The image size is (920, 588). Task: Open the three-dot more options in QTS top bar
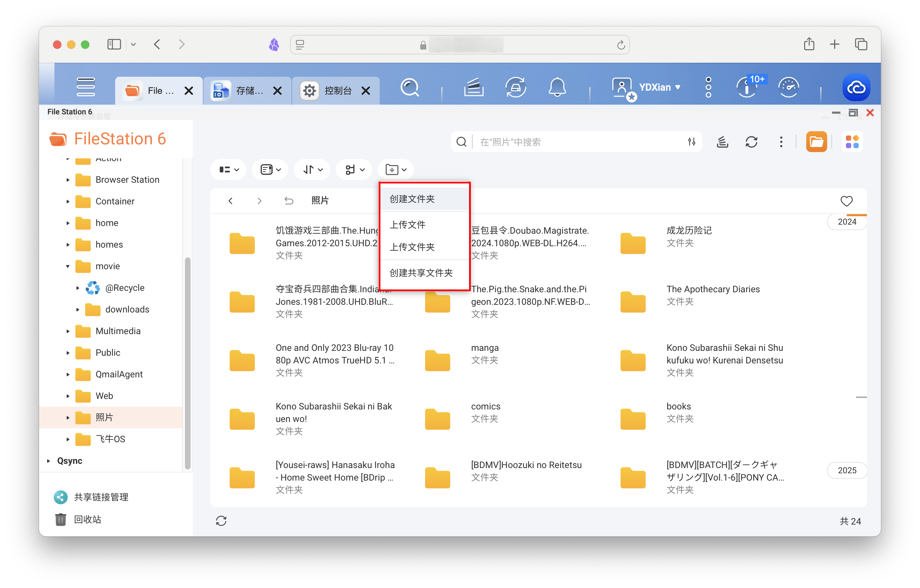point(708,88)
